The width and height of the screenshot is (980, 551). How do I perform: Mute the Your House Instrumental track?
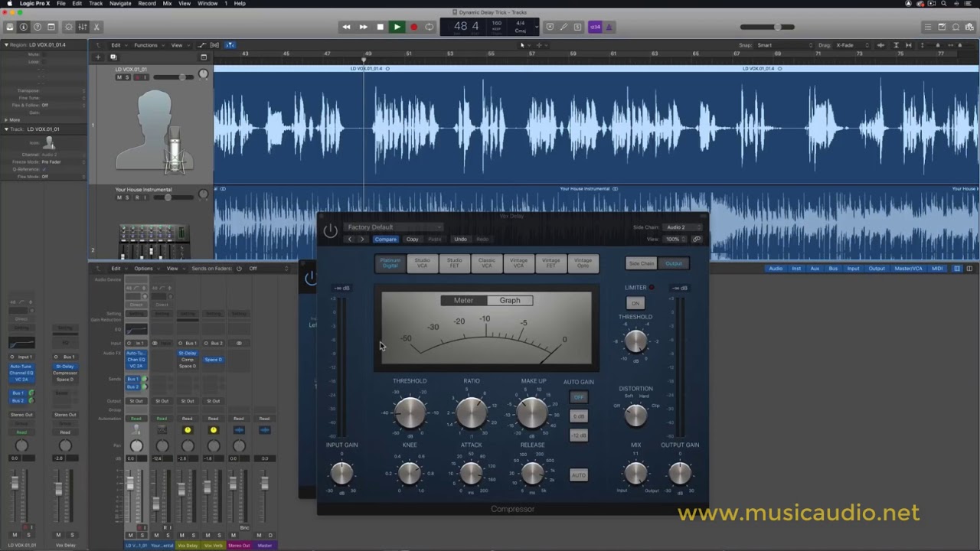tap(119, 197)
